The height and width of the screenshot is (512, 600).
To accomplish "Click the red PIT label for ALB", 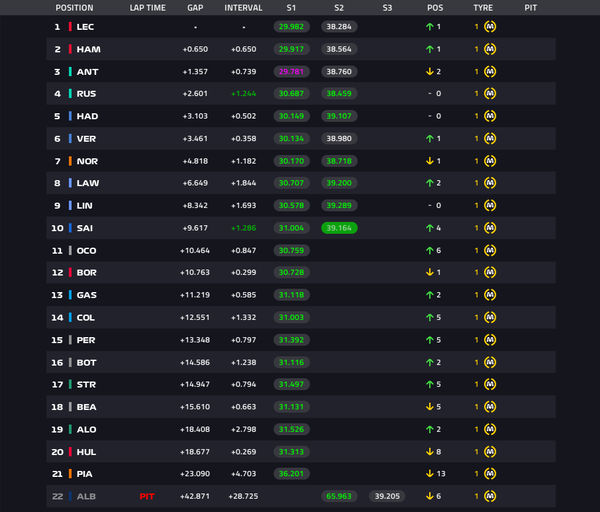I will click(147, 497).
